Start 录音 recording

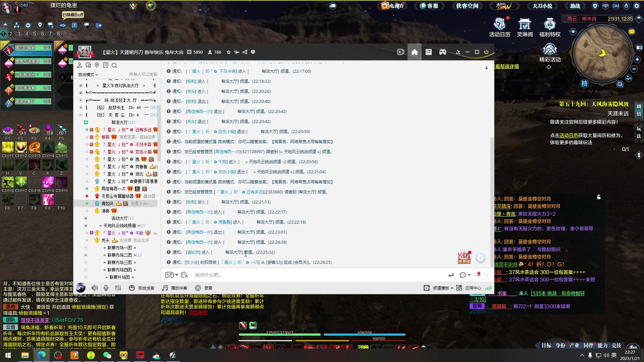pyautogui.click(x=204, y=288)
